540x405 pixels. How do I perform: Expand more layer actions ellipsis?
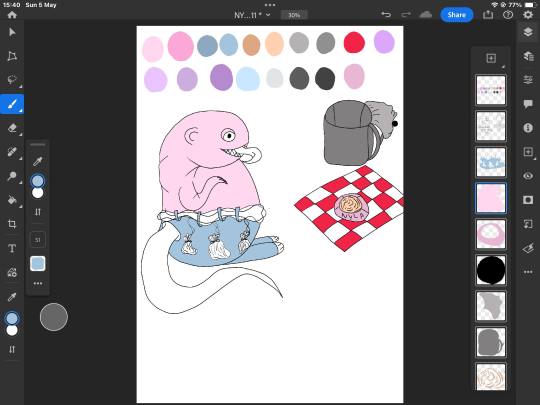(x=528, y=272)
